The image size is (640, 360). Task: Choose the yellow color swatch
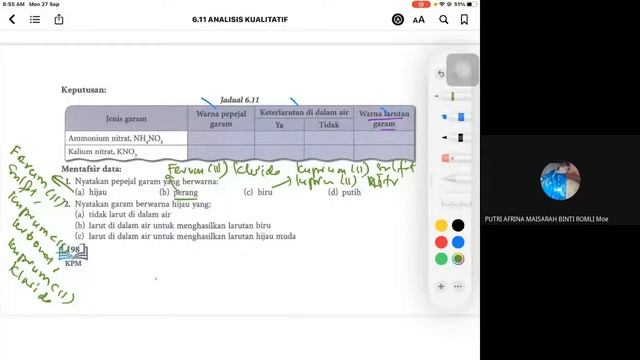coord(441,225)
